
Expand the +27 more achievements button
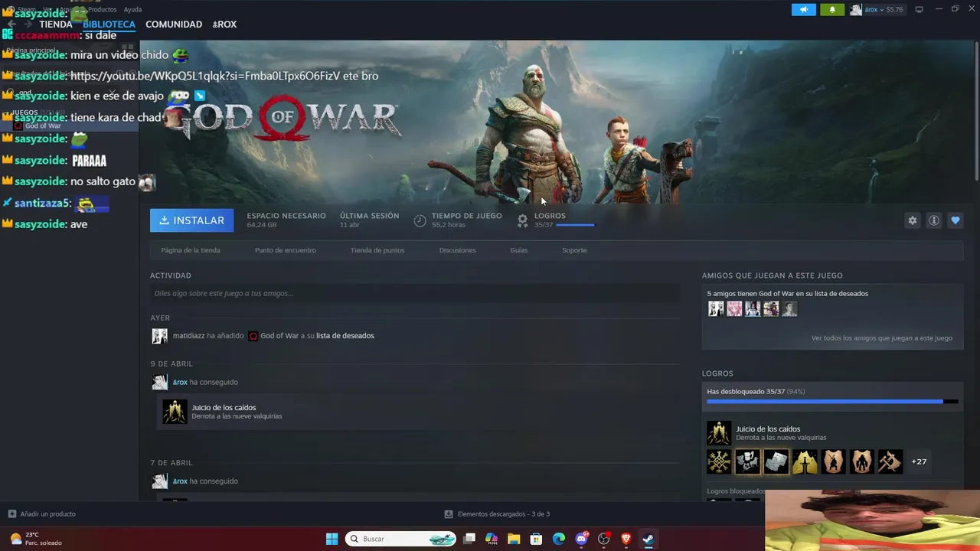[x=919, y=461]
